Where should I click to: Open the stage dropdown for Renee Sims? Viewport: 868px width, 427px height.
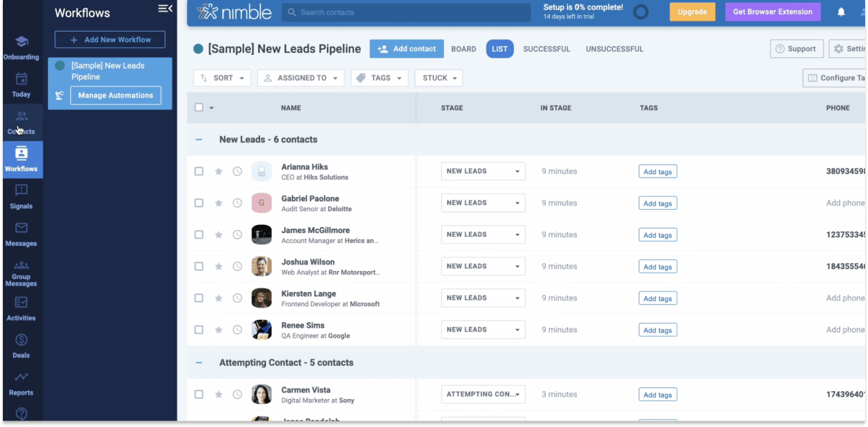[x=483, y=329]
